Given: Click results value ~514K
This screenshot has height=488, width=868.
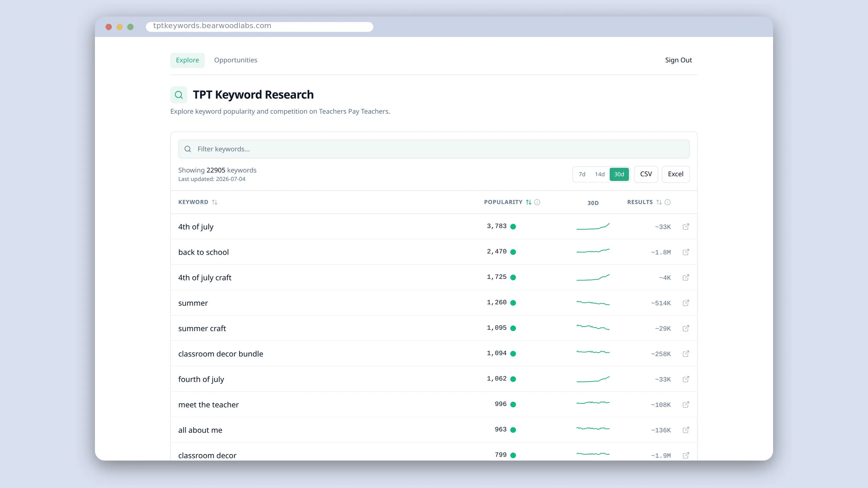Looking at the screenshot, I should (661, 303).
